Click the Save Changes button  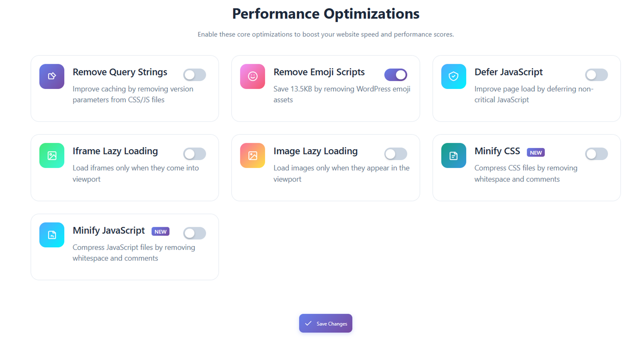tap(326, 324)
